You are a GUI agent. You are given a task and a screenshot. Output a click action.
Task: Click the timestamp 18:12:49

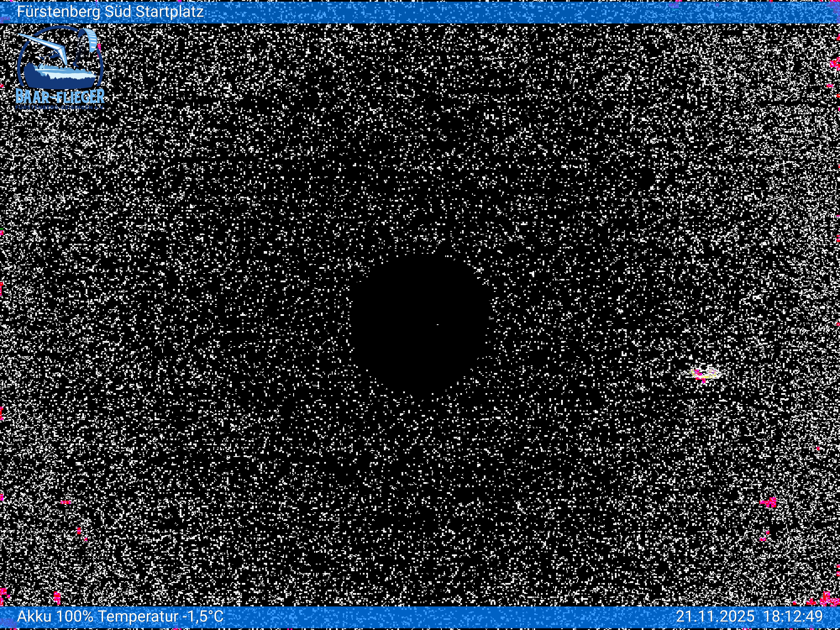(x=793, y=616)
